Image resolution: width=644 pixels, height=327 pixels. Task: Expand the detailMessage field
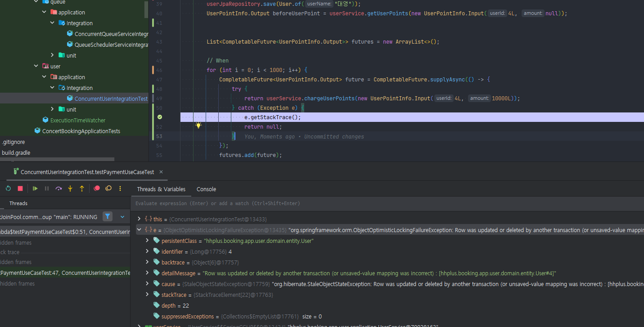pyautogui.click(x=147, y=273)
